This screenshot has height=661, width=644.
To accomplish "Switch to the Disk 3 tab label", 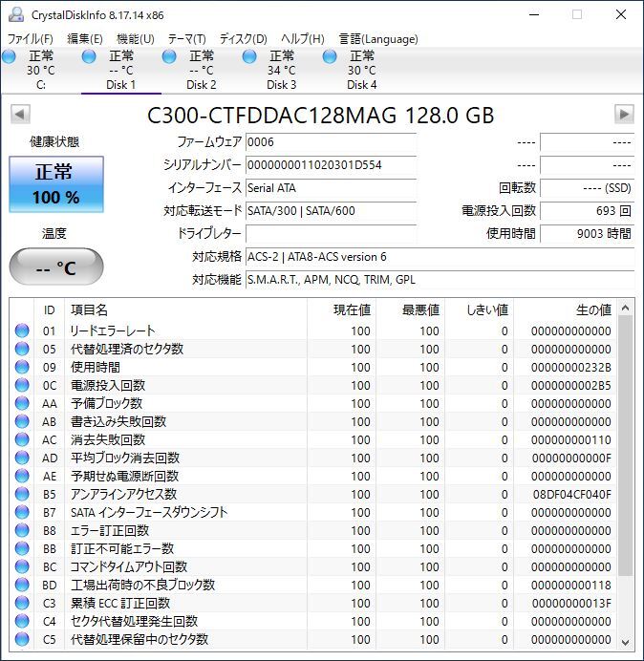I will pos(281,85).
